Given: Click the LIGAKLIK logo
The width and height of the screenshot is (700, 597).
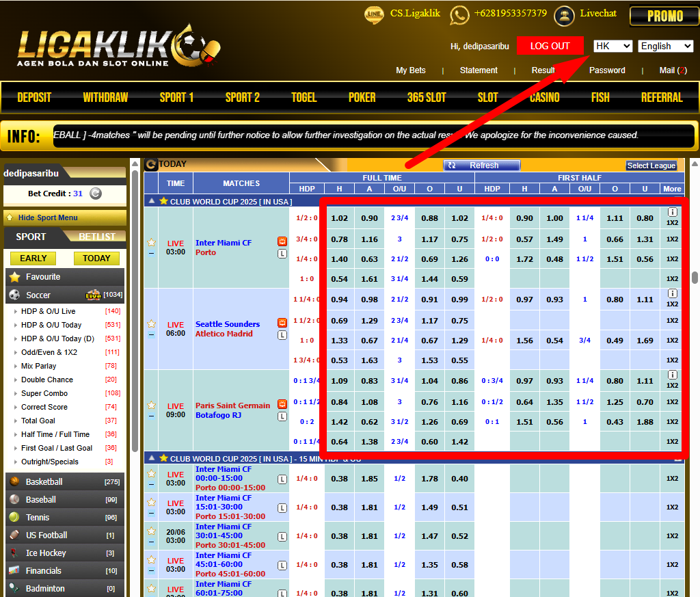Looking at the screenshot, I should [x=118, y=46].
